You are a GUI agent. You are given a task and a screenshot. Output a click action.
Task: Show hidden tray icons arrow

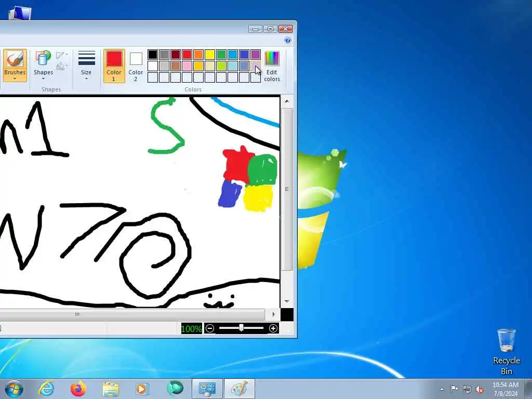click(442, 389)
